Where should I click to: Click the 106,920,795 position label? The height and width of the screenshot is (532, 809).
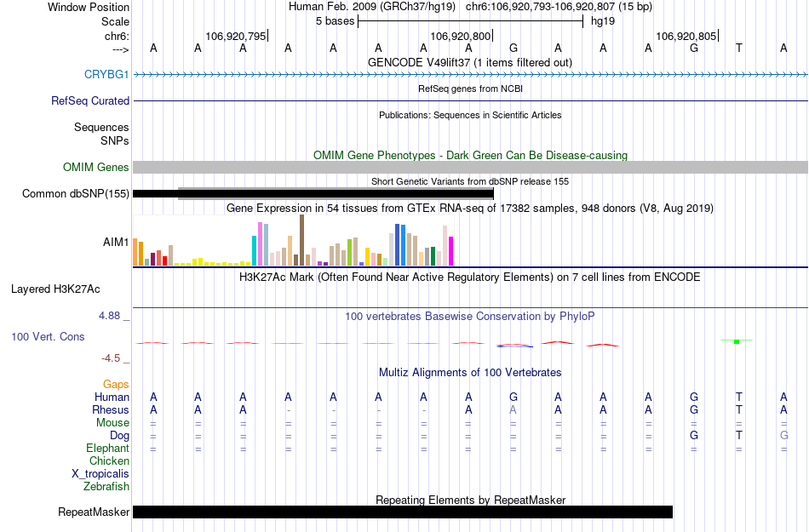235,36
